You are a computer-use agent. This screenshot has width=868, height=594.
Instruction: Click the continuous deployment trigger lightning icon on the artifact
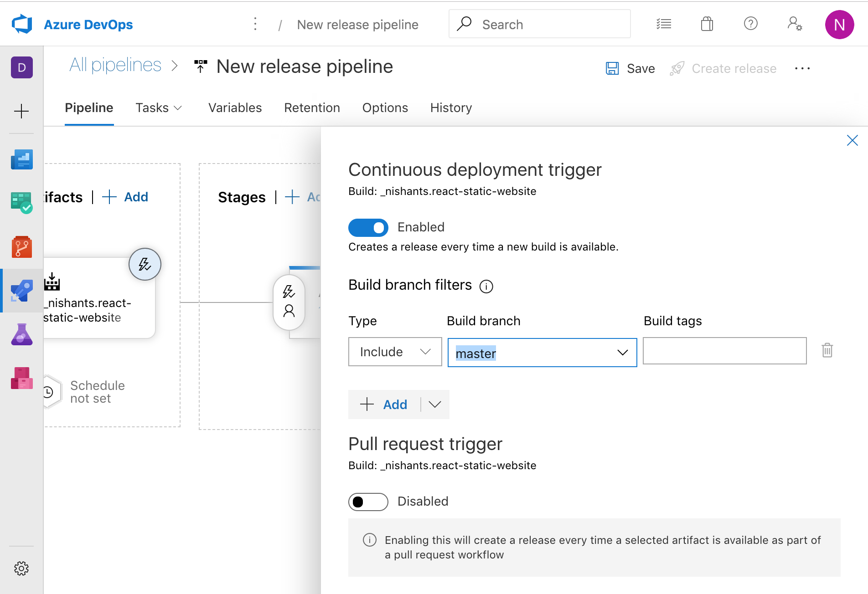pyautogui.click(x=145, y=264)
